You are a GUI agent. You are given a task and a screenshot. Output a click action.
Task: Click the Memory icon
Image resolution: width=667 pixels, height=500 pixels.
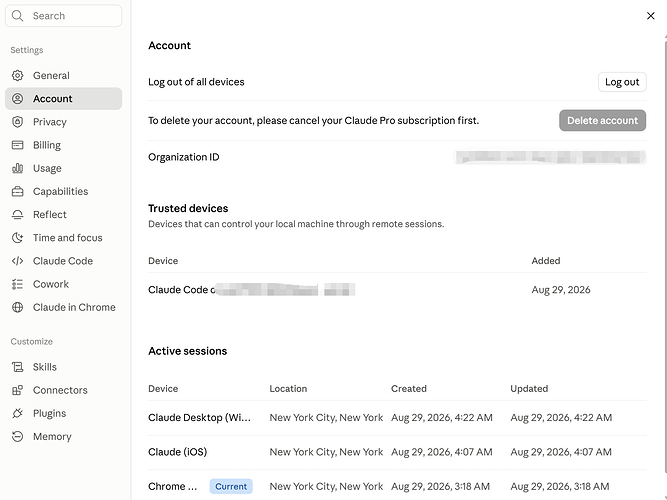point(17,437)
